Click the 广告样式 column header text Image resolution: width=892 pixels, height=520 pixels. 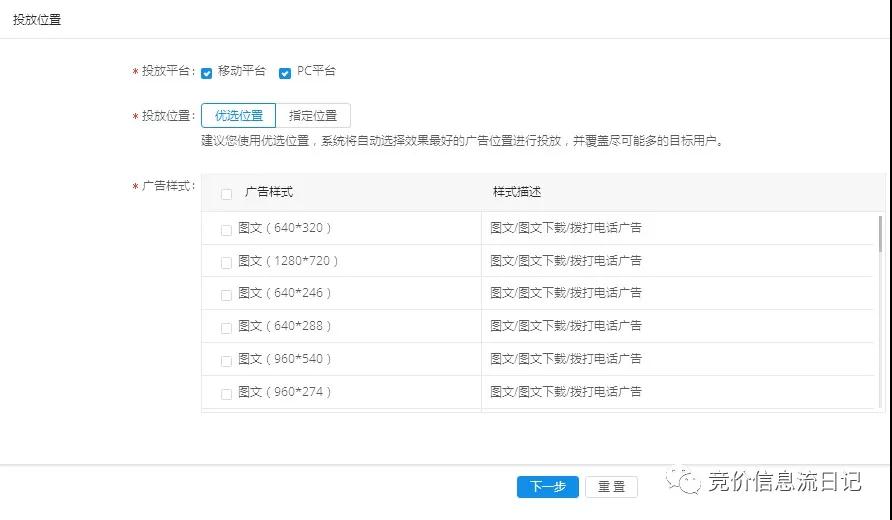pyautogui.click(x=269, y=192)
